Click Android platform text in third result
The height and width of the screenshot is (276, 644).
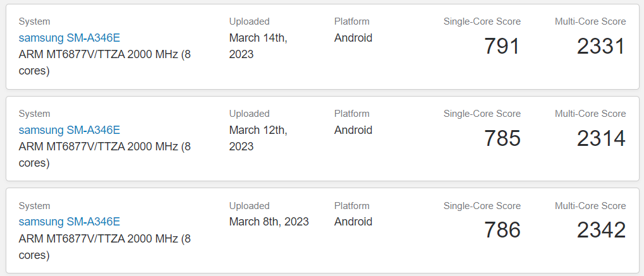[353, 222]
